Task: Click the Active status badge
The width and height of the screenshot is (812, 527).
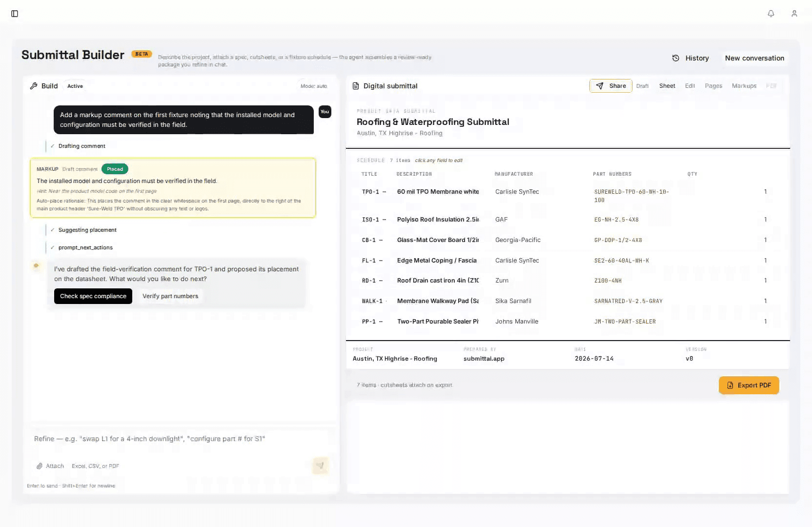Action: click(75, 86)
